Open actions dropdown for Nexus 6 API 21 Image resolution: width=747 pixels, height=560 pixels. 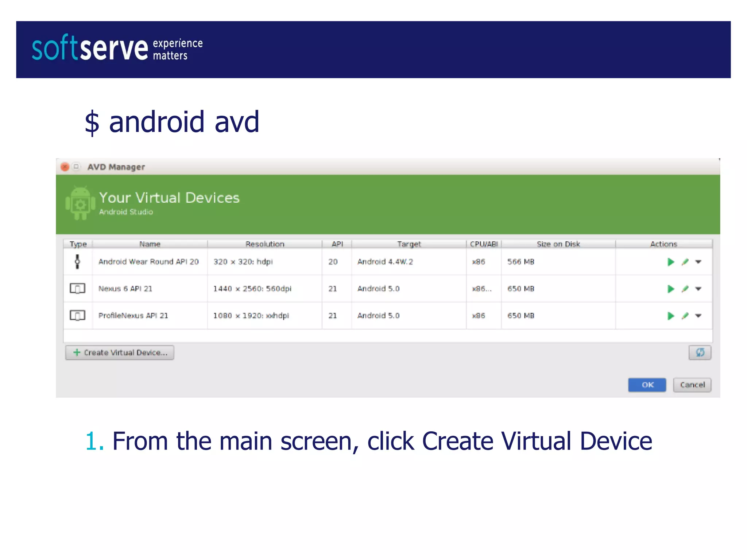click(698, 289)
